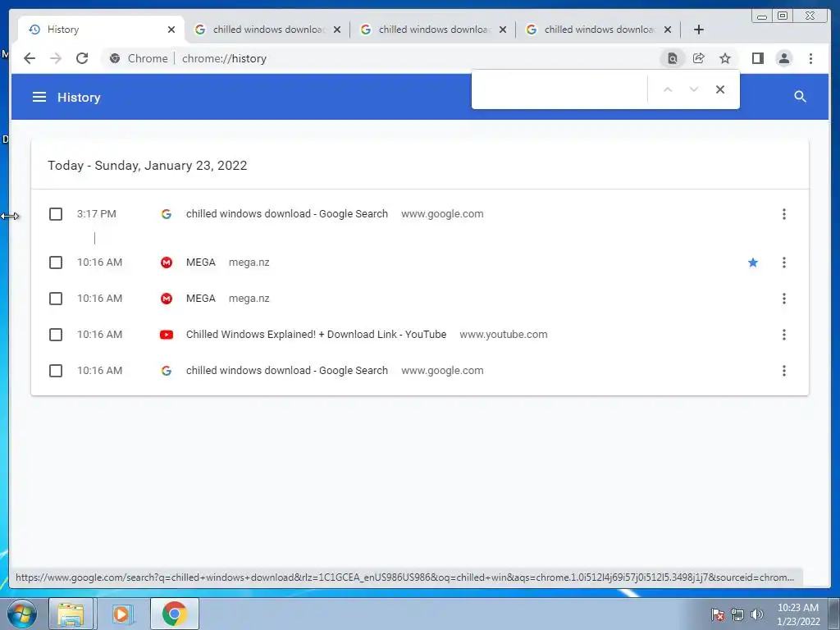840x630 pixels.
Task: Click the blue bookmark star on MEGA row
Action: tap(753, 262)
